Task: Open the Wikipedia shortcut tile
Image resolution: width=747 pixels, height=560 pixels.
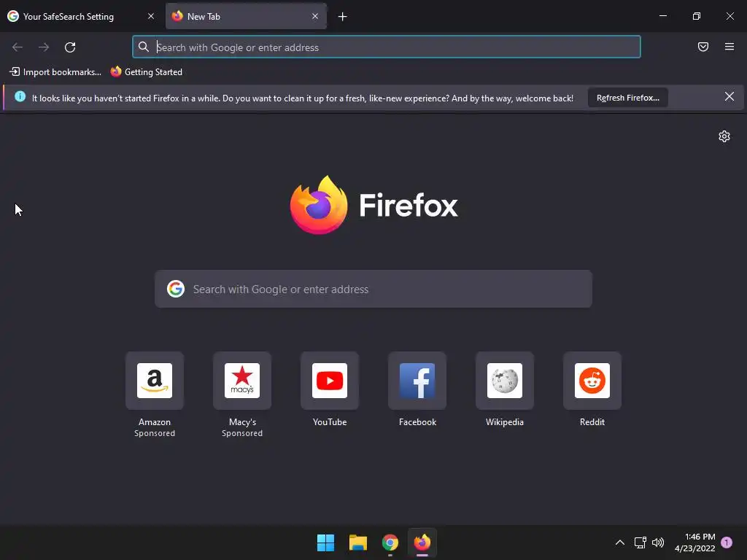Action: click(505, 381)
